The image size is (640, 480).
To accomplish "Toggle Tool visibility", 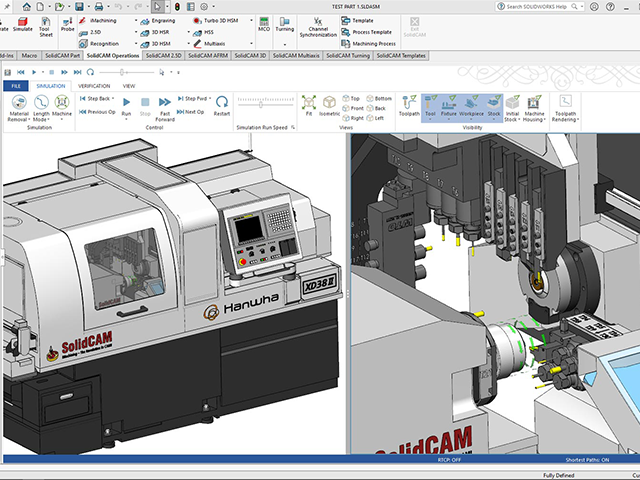I will [x=430, y=108].
